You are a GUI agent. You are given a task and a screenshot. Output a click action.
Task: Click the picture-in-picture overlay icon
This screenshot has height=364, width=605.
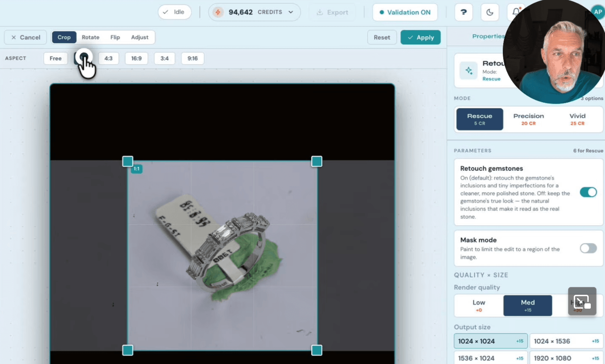point(582,301)
